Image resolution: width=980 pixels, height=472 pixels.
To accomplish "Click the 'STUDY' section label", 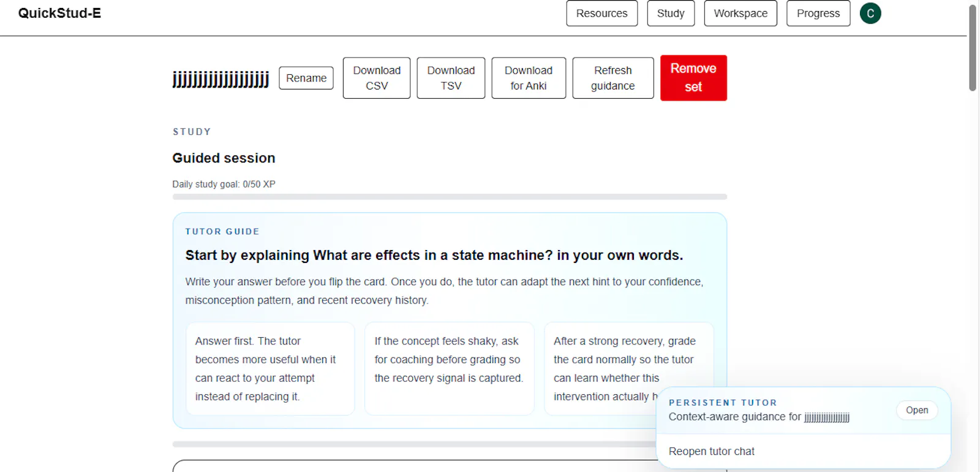I will (x=192, y=132).
